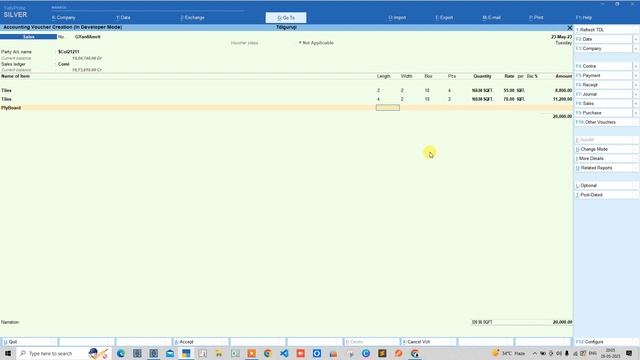Open the notifications icon in the system tray
The image size is (640, 360).
[x=629, y=353]
